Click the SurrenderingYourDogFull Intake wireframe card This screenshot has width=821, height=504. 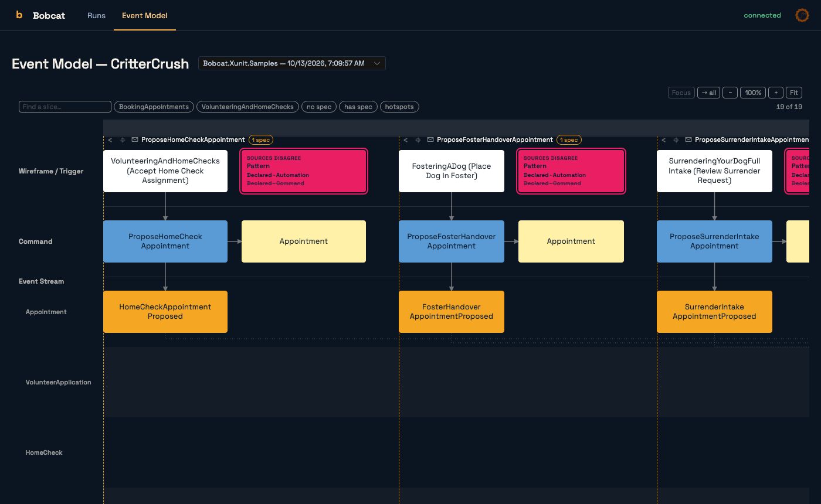pos(714,171)
